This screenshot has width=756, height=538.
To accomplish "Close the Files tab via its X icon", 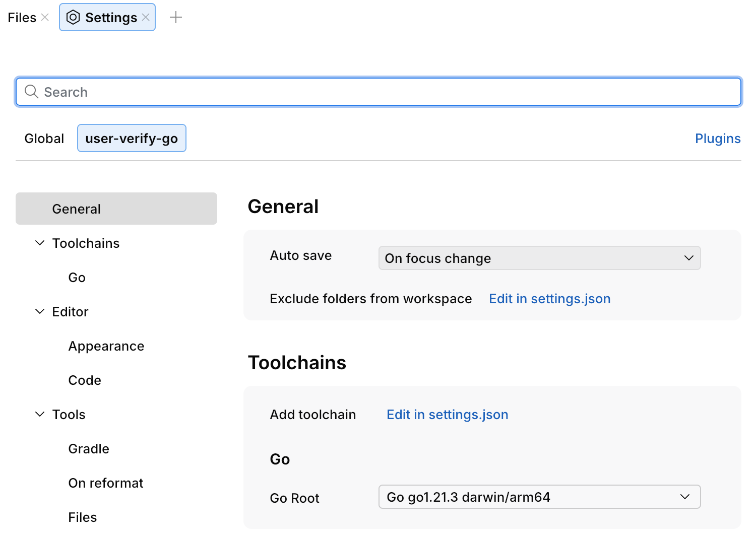I will 45,17.
